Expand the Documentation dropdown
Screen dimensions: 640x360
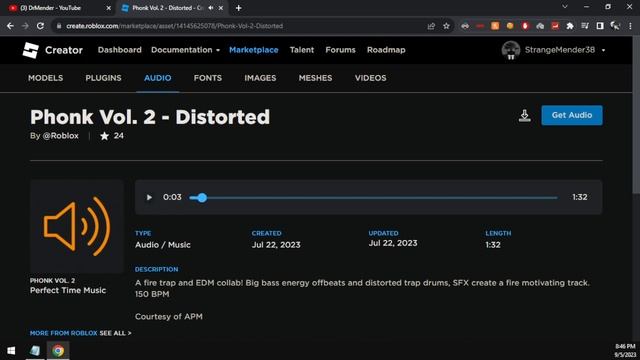185,50
